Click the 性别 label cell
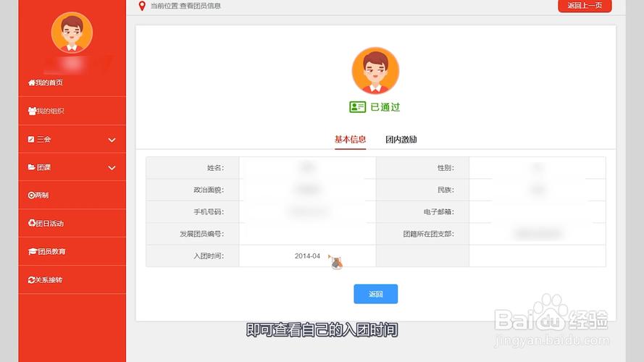This screenshot has height=362, width=644. pos(422,168)
